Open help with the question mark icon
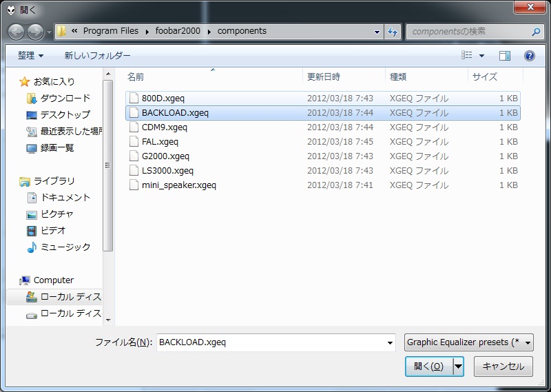Viewport: 551px width, 392px height. click(529, 56)
